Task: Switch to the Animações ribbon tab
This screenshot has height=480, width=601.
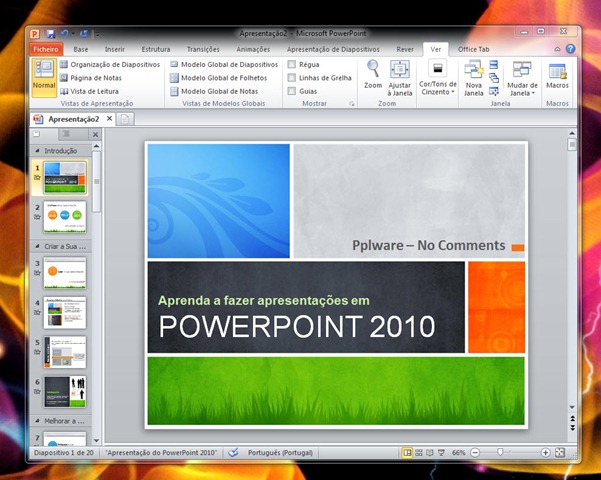Action: pyautogui.click(x=253, y=49)
